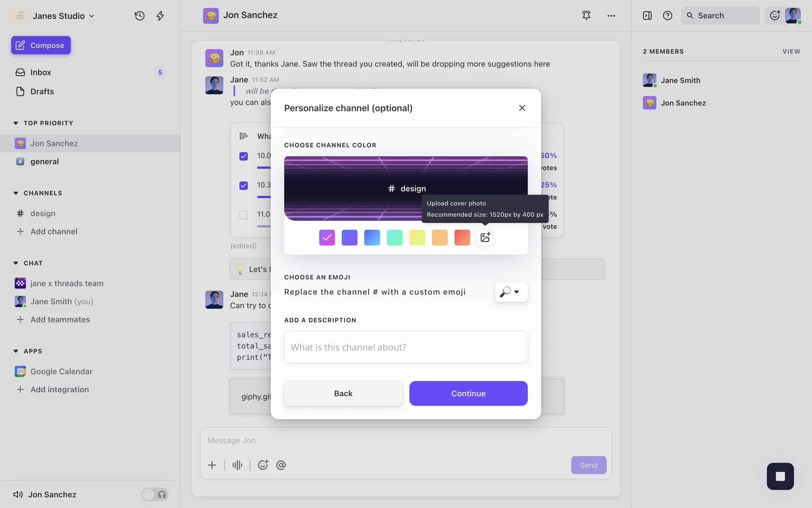Toggle the headphones audio switch
812x508 pixels.
click(x=155, y=494)
